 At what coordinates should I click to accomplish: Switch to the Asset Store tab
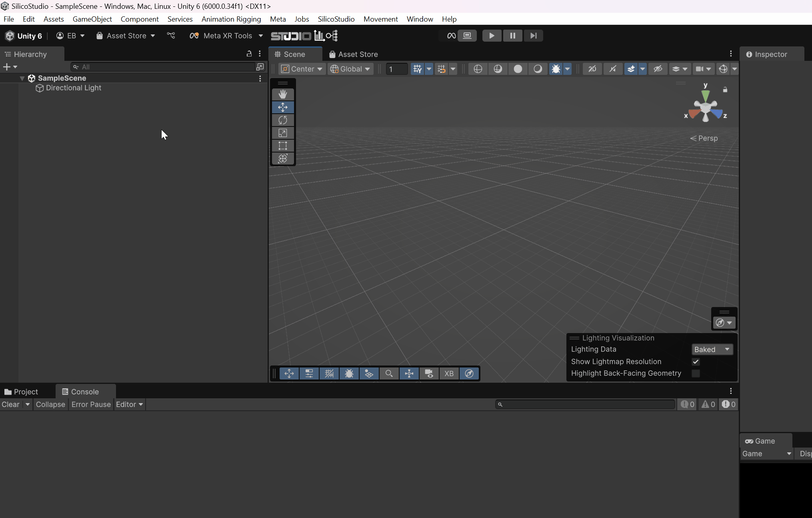click(353, 54)
